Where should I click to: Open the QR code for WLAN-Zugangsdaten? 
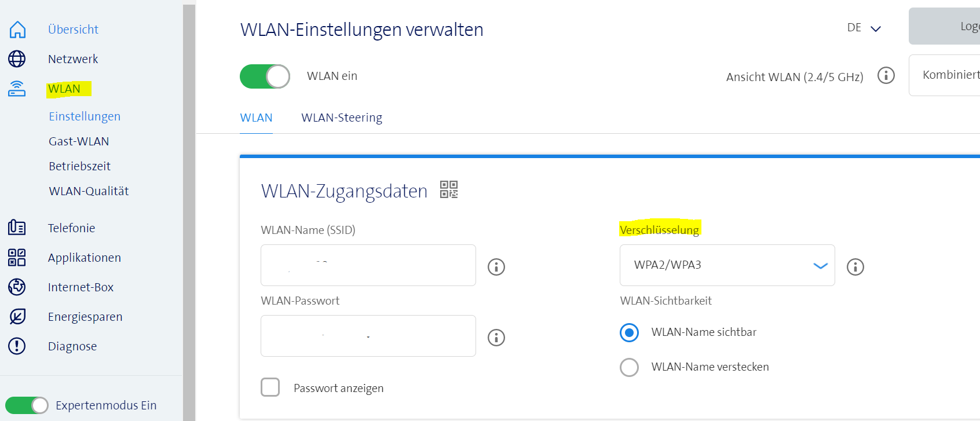[x=449, y=189]
